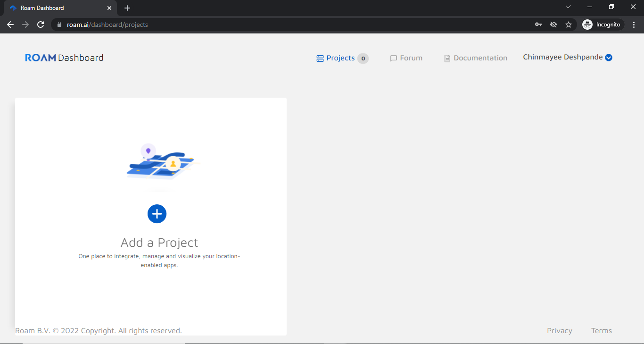Click the Chinmayee Deshpande user name
Image resolution: width=644 pixels, height=344 pixels.
pos(563,57)
